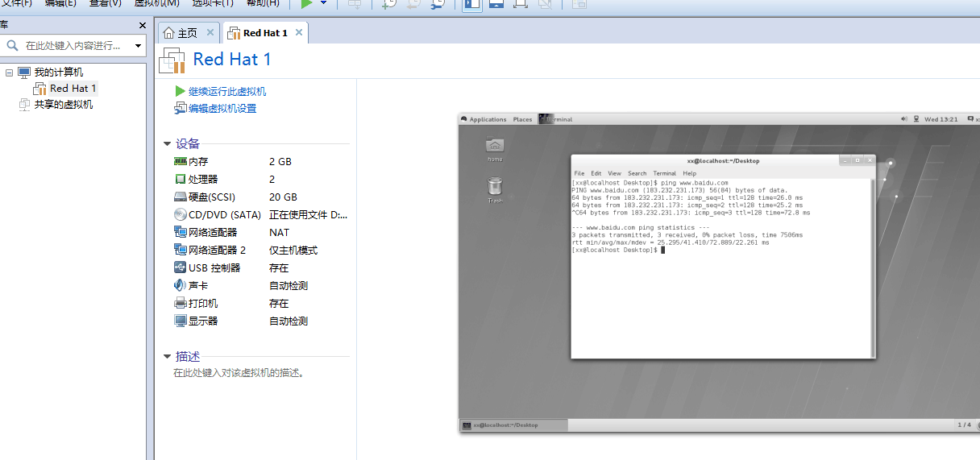Open the CD/DVD (SATA) device row
Image resolution: width=980 pixels, height=460 pixels.
261,215
